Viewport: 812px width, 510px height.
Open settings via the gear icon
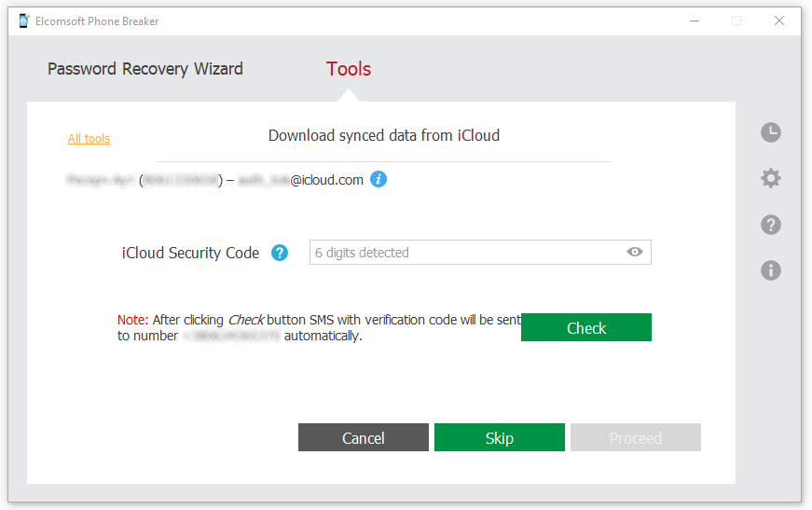771,178
